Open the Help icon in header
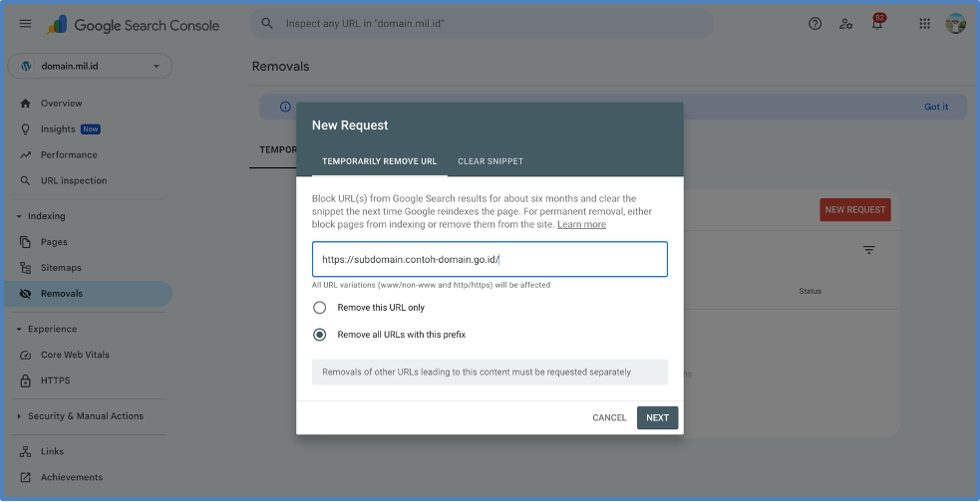980x502 pixels. (815, 24)
